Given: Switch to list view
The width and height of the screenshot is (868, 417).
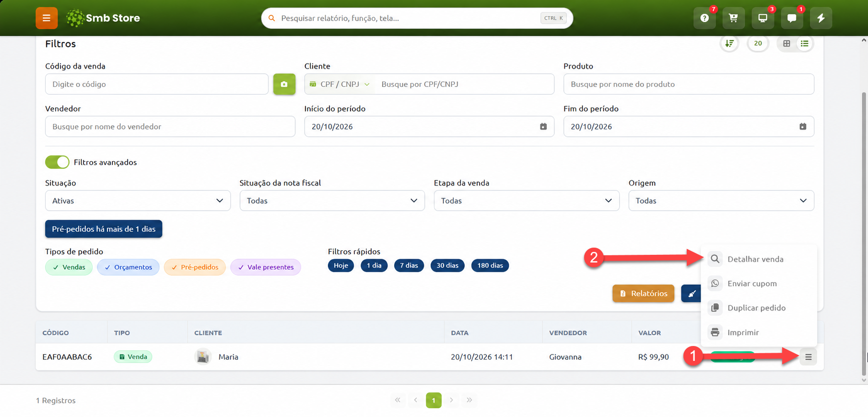Looking at the screenshot, I should point(805,44).
